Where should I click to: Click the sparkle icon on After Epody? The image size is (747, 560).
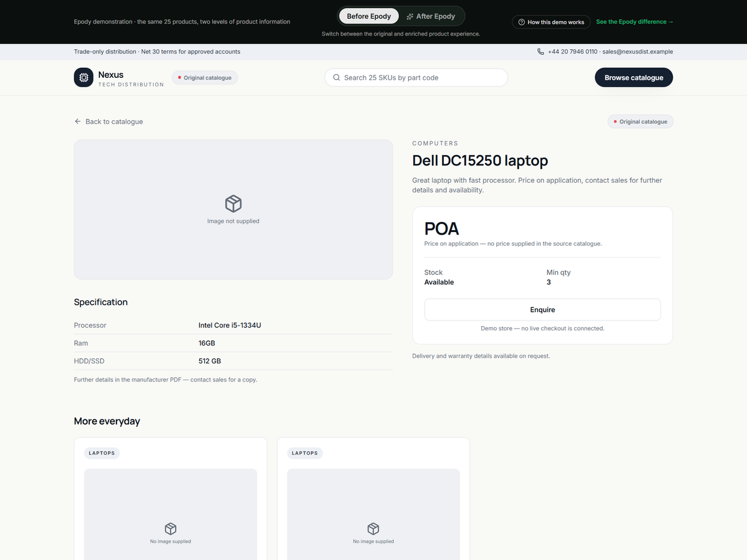[410, 16]
